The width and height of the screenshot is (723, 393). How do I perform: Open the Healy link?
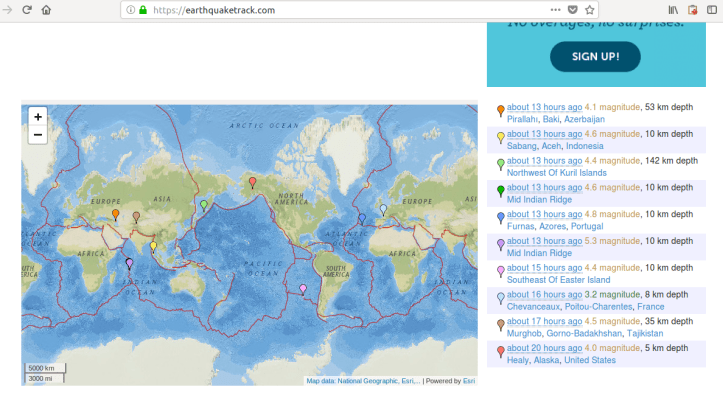point(517,360)
